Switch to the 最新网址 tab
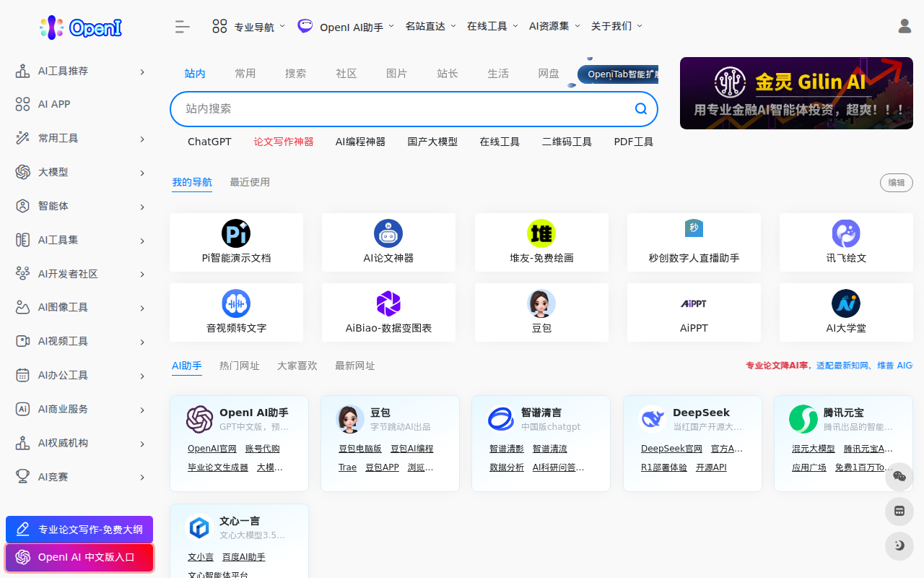This screenshot has height=578, width=924. pyautogui.click(x=355, y=366)
